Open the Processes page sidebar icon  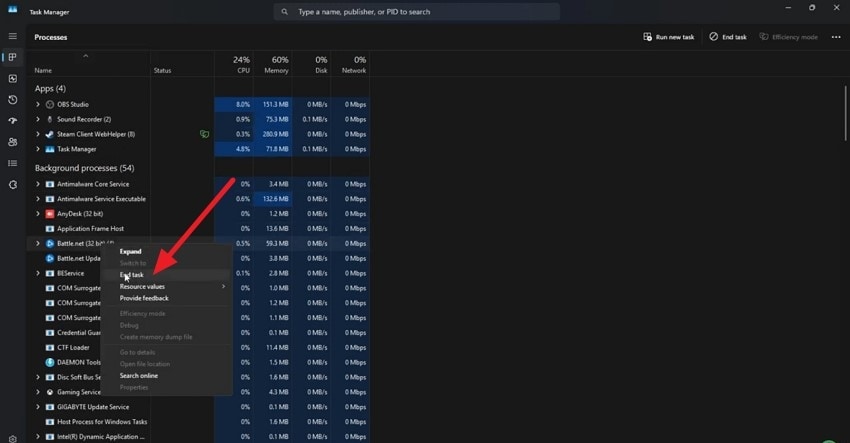pyautogui.click(x=12, y=57)
